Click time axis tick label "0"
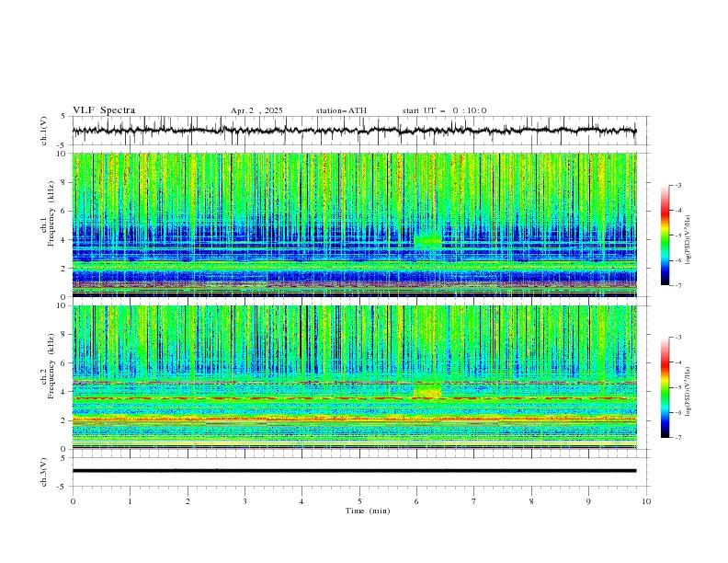 pos(73,501)
